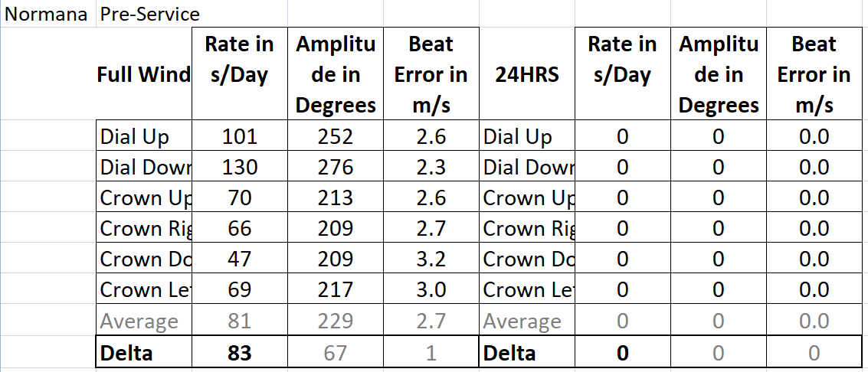868x372 pixels.
Task: Select Dial Up rate value 101
Action: click(239, 137)
